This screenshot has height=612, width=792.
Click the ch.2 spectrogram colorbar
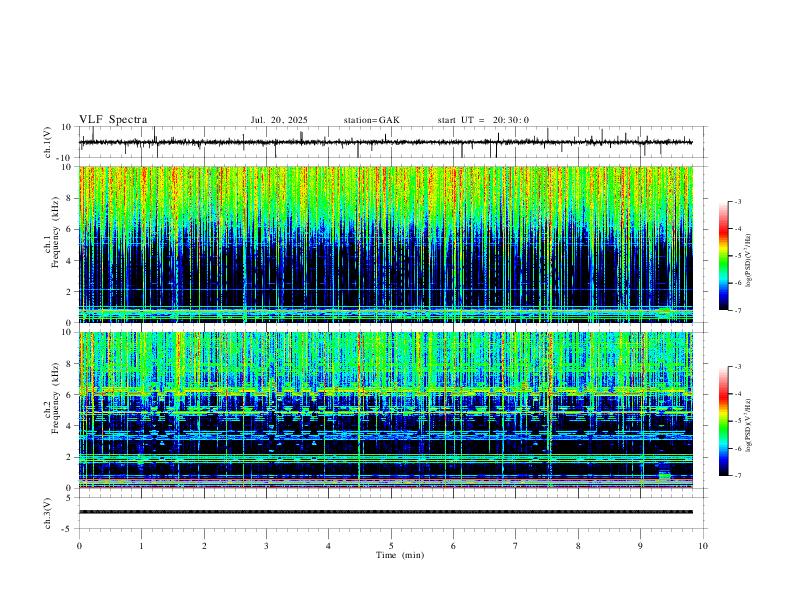coord(723,421)
